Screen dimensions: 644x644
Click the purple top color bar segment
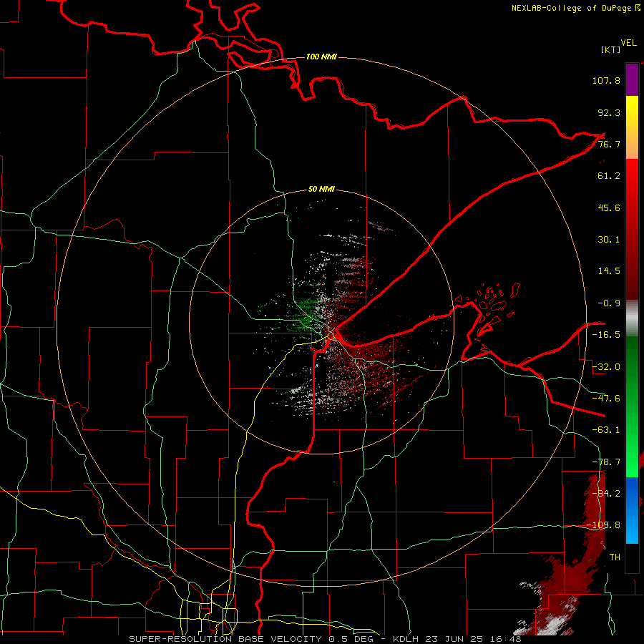[x=632, y=79]
